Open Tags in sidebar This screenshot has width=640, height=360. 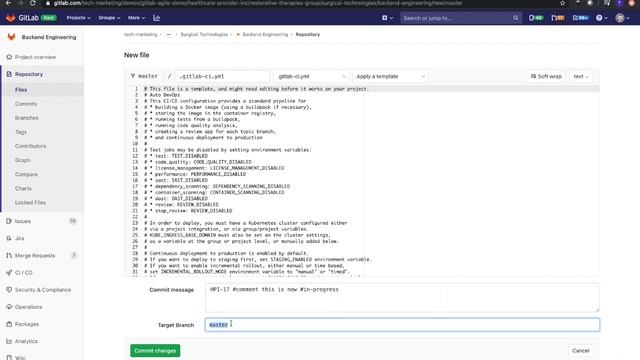click(21, 132)
